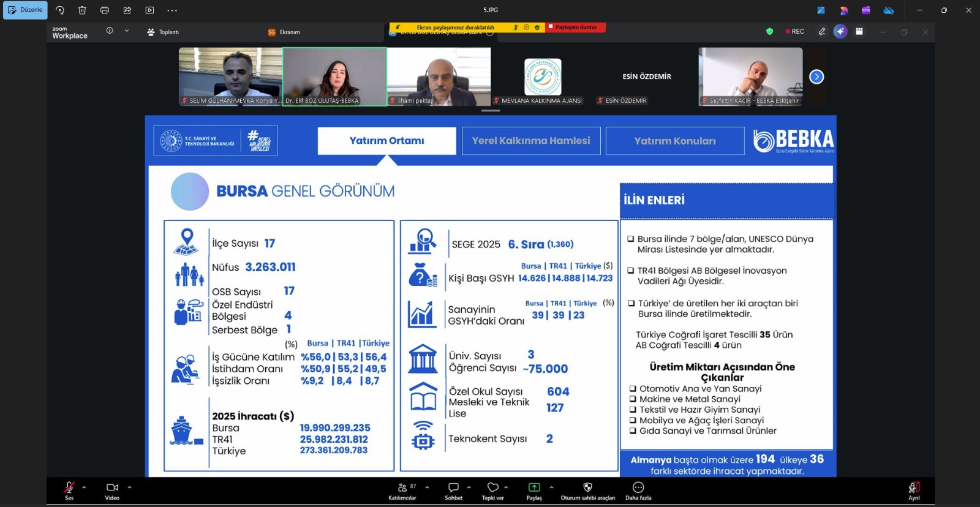Click the OneDrive cloud icon

click(889, 10)
